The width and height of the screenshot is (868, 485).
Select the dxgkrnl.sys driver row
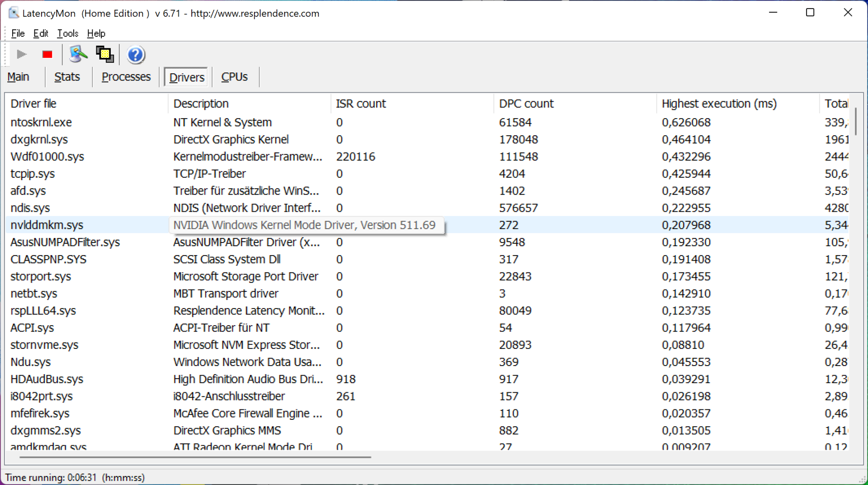[x=39, y=139]
